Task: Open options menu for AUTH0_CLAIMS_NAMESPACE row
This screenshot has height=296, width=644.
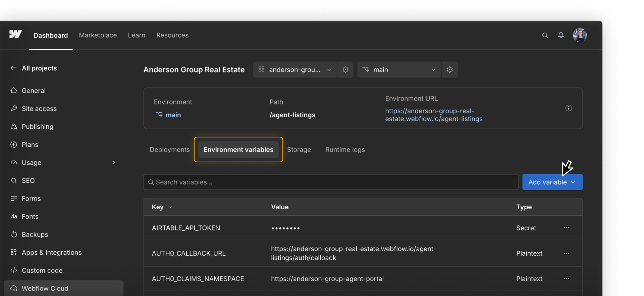Action: tap(567, 279)
